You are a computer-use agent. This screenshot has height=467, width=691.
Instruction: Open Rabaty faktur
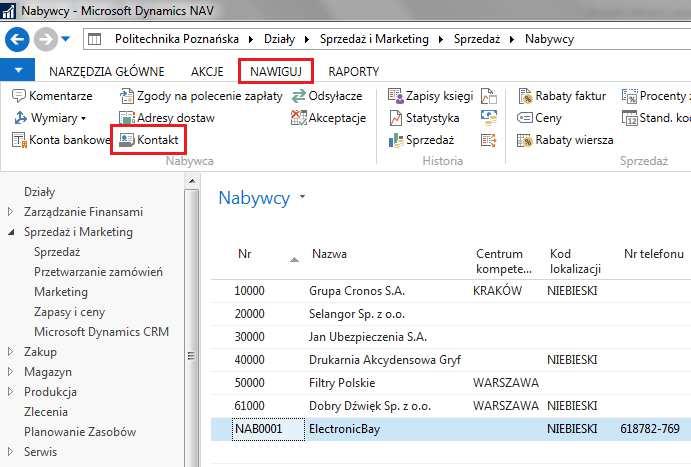[x=562, y=96]
